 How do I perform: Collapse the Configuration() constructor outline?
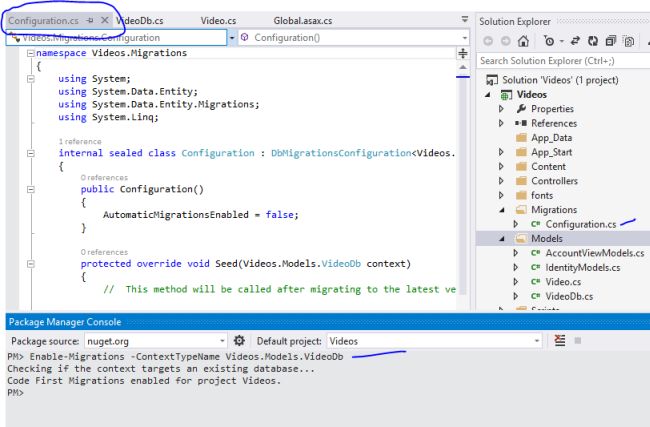point(30,189)
